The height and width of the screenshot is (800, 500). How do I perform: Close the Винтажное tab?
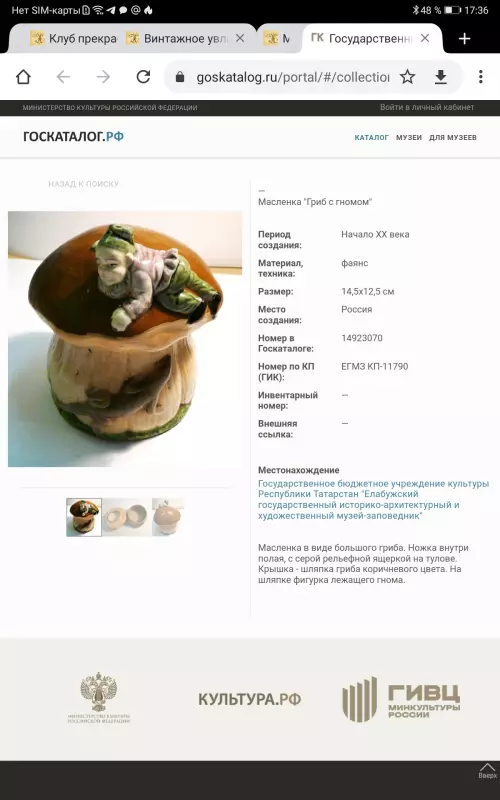(x=240, y=38)
